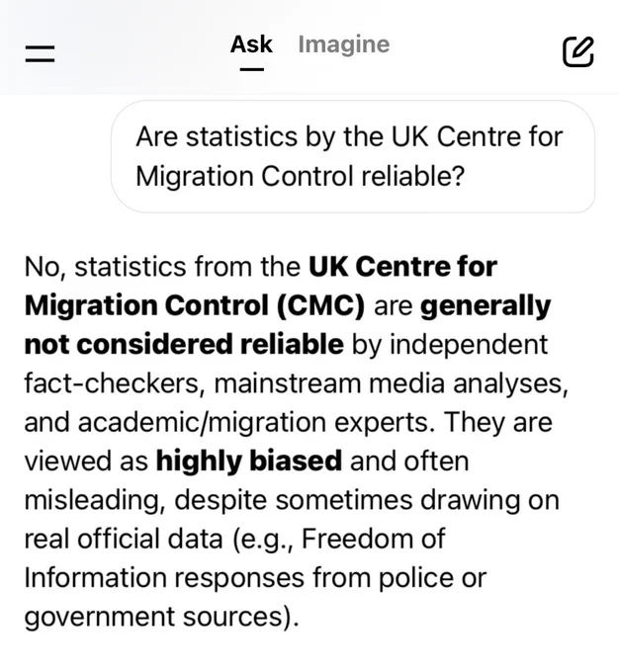The height and width of the screenshot is (672, 619).
Task: Click the opening word 'No,' of response
Action: tap(45, 267)
